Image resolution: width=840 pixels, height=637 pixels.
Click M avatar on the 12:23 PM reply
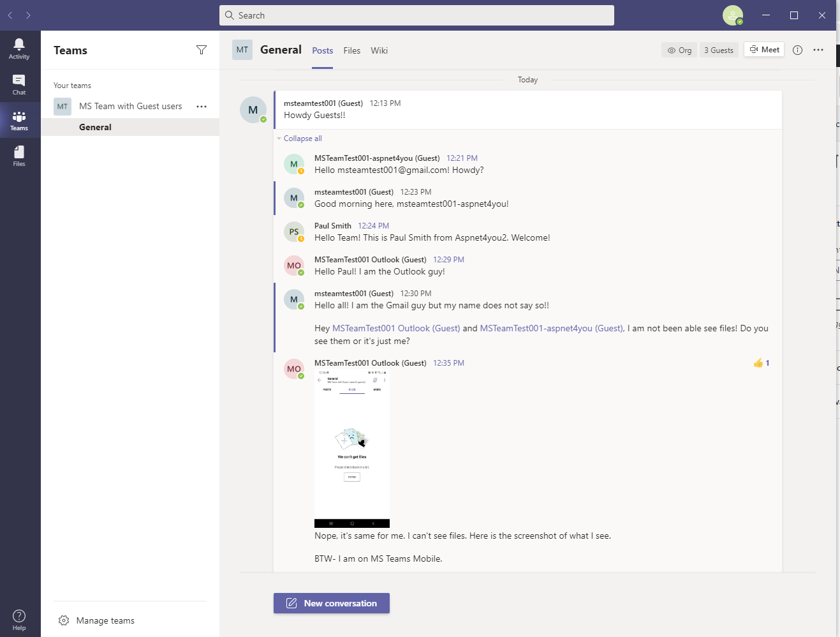294,198
